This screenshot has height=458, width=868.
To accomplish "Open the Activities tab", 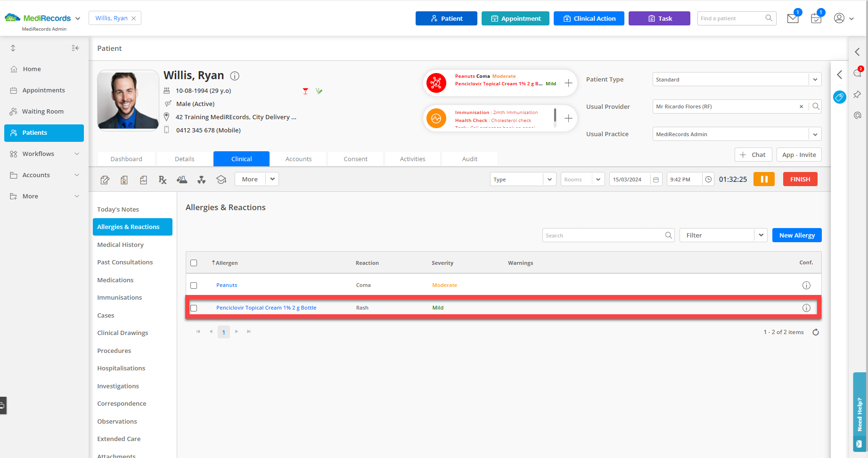I will click(412, 159).
